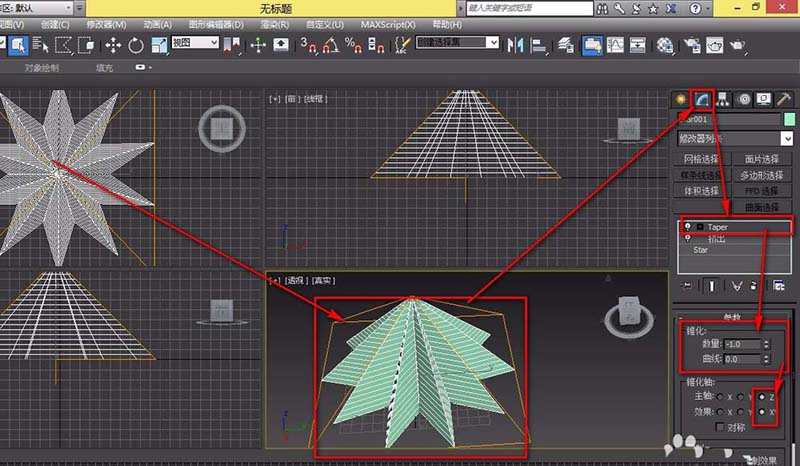Viewport: 800px width, 466px height.
Task: Open the Material Editor icon
Action: pyautogui.click(x=664, y=45)
